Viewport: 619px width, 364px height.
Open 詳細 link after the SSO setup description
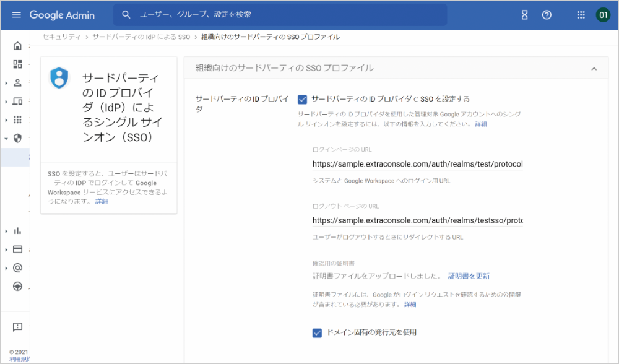(481, 124)
